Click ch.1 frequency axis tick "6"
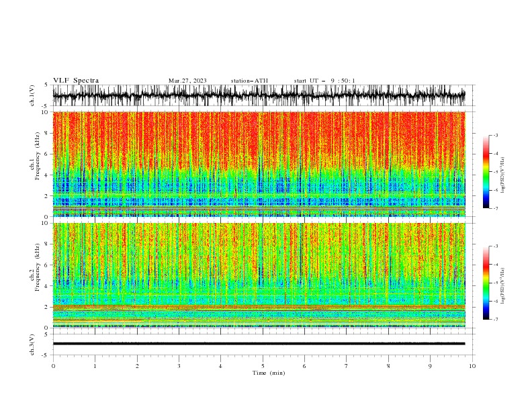Image resolution: width=532 pixels, height=411 pixels. [x=47, y=154]
